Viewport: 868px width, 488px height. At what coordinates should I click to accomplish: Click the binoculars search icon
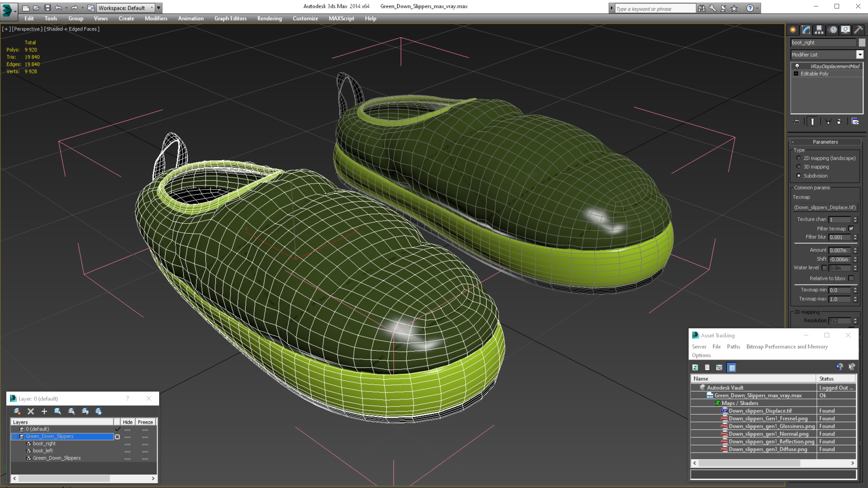click(702, 8)
